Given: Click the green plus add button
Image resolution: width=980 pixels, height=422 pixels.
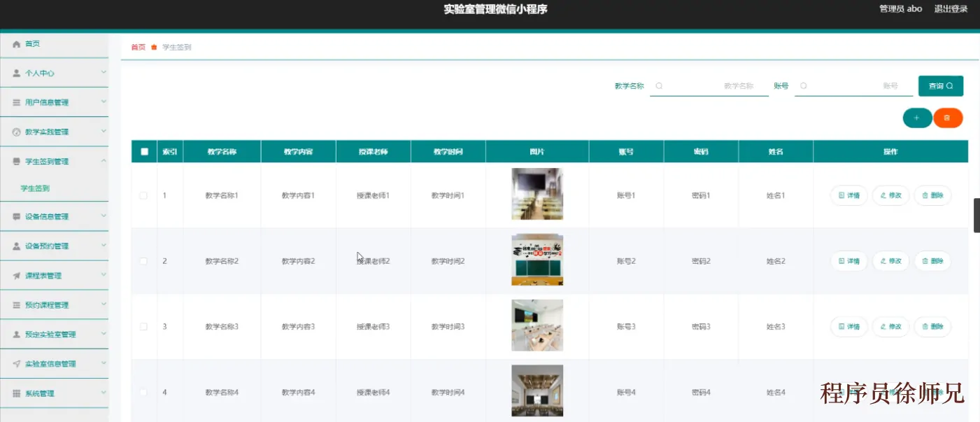Looking at the screenshot, I should pos(917,118).
